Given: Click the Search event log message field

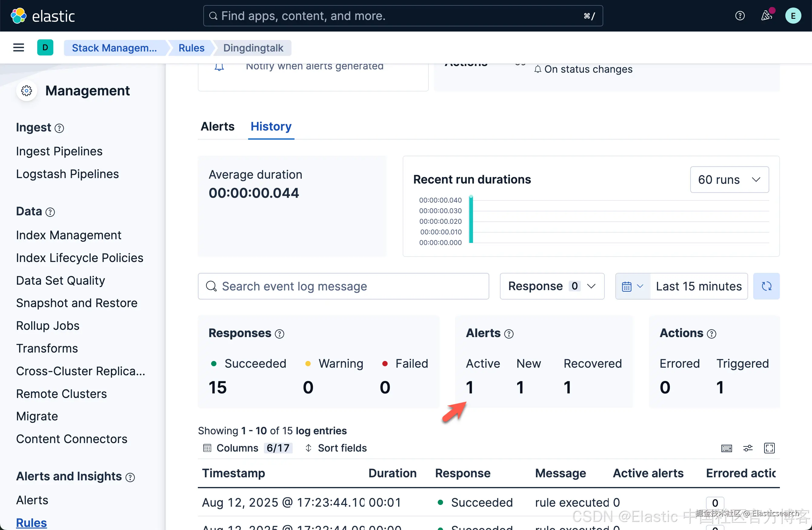Looking at the screenshot, I should (x=343, y=286).
